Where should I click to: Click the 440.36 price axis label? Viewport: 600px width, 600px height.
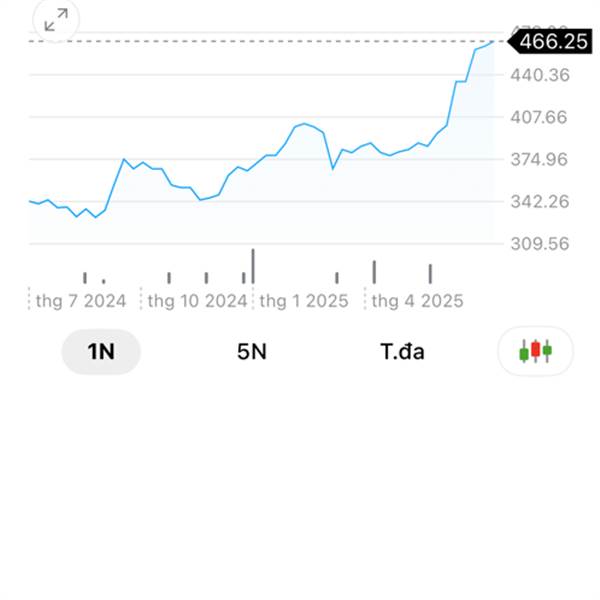pyautogui.click(x=540, y=75)
